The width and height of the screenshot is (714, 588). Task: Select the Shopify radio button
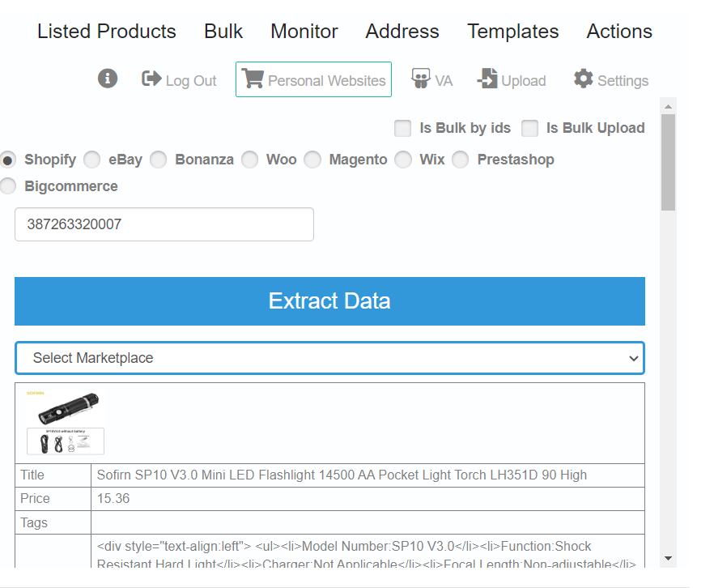coord(8,160)
